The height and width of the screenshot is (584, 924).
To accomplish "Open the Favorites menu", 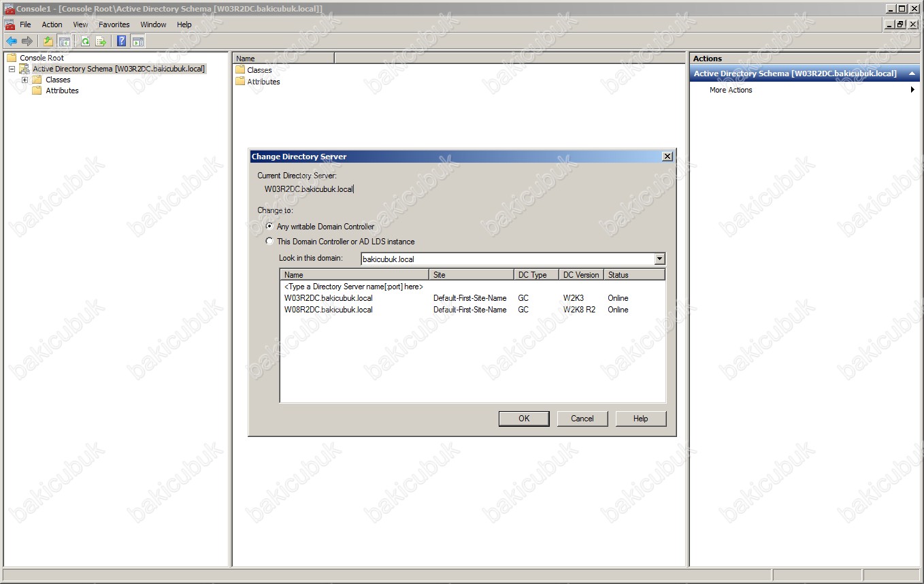I will pos(114,25).
